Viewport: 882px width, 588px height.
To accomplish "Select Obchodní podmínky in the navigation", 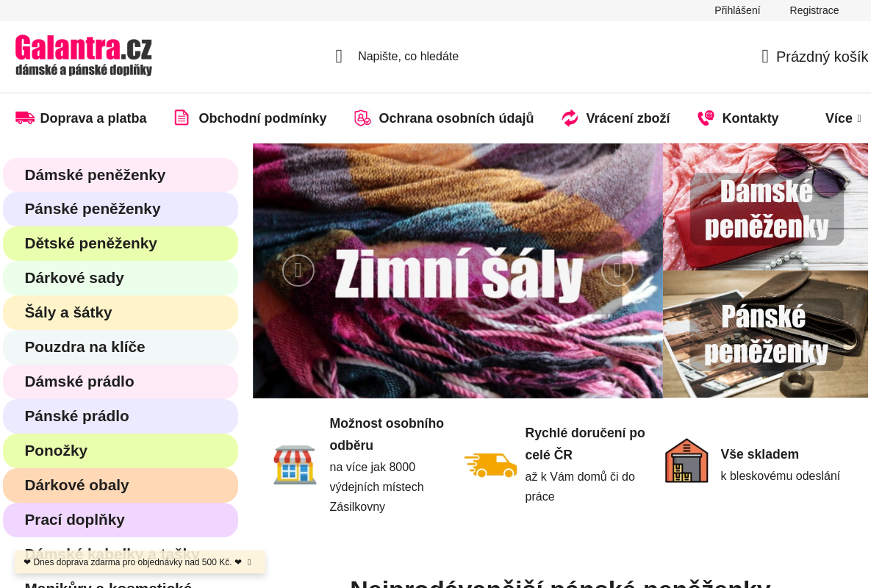I will (262, 118).
